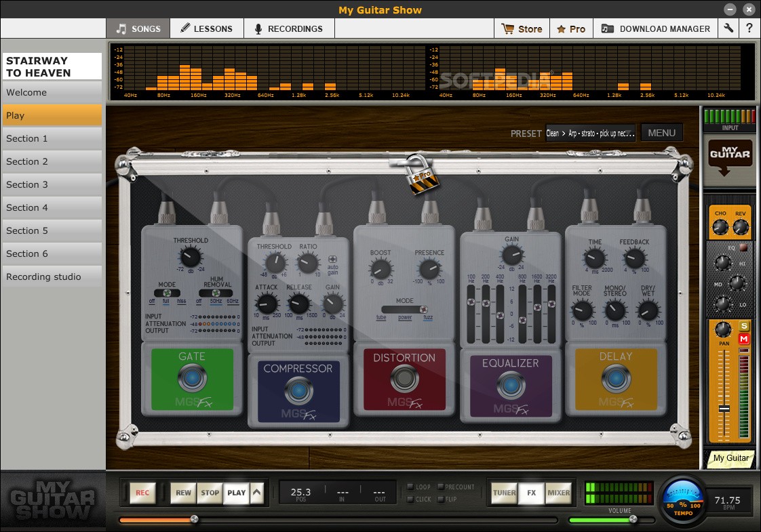Open the Preset selector box
The width and height of the screenshot is (761, 532).
point(591,133)
